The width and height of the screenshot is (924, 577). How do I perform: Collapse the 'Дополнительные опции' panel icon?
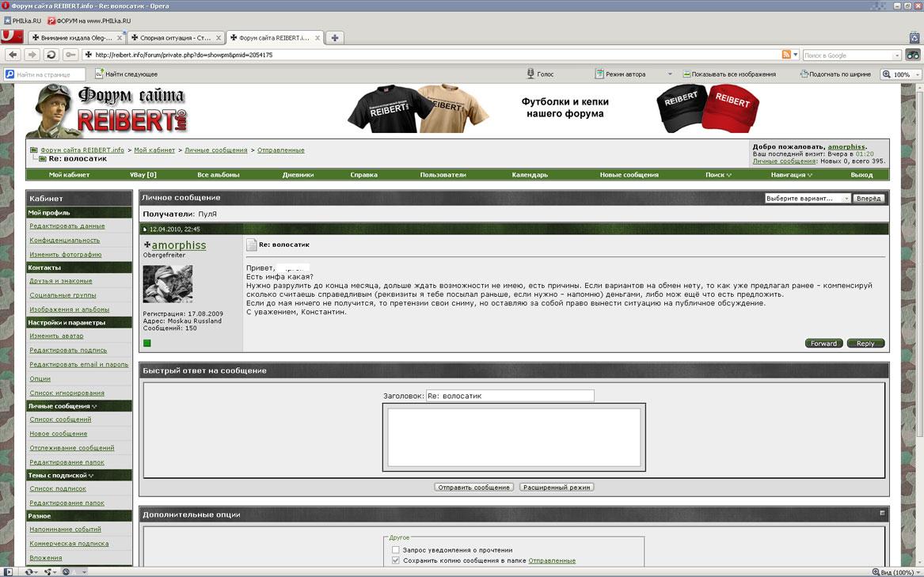pos(882,514)
